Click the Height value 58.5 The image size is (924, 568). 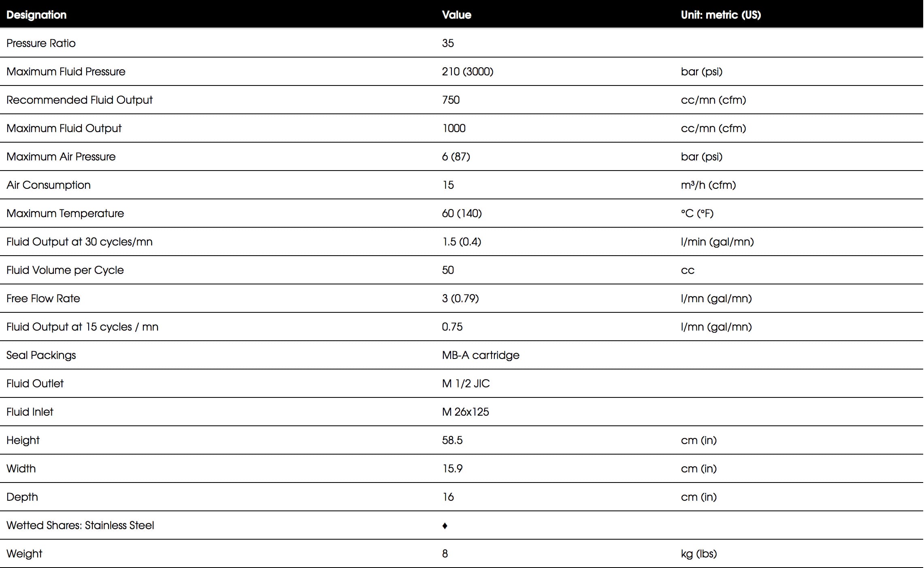point(452,440)
